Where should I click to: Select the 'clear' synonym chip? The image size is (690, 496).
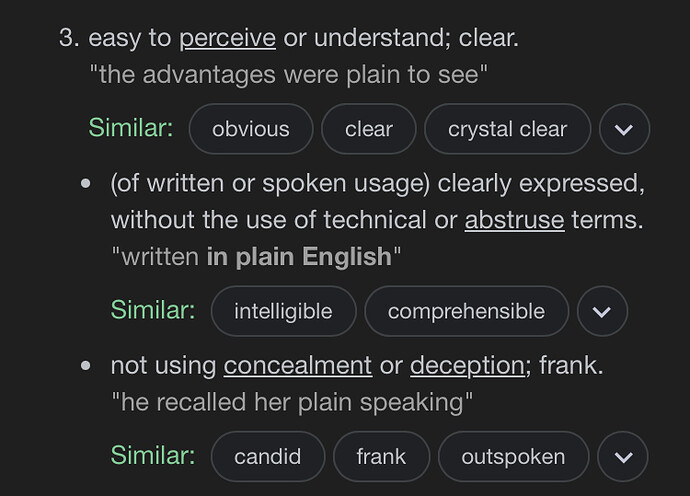(369, 129)
